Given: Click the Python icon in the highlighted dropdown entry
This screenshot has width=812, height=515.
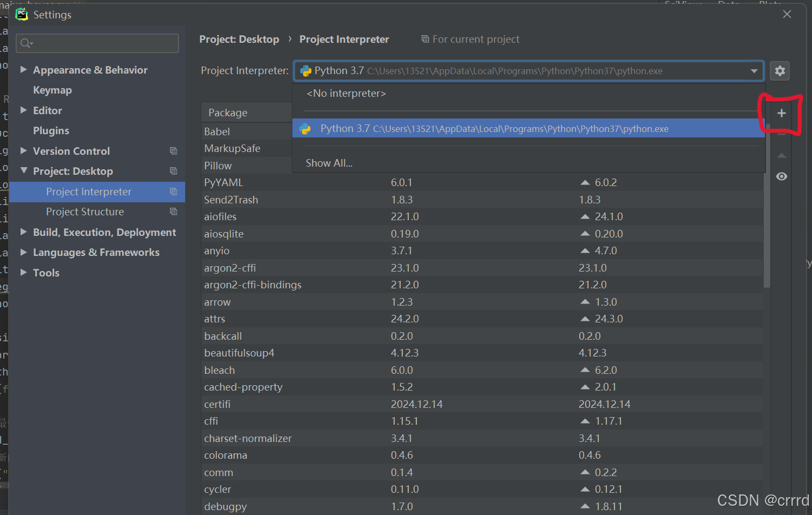Looking at the screenshot, I should click(x=305, y=129).
